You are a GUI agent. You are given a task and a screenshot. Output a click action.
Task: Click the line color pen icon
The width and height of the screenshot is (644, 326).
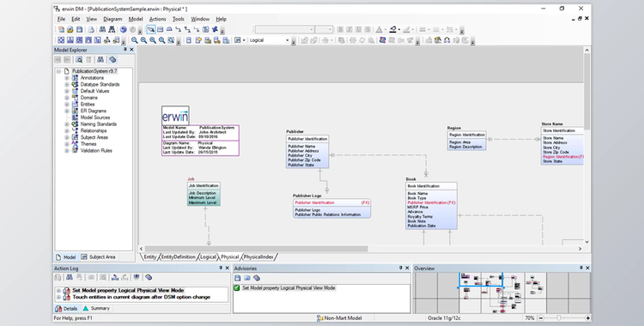tap(406, 29)
